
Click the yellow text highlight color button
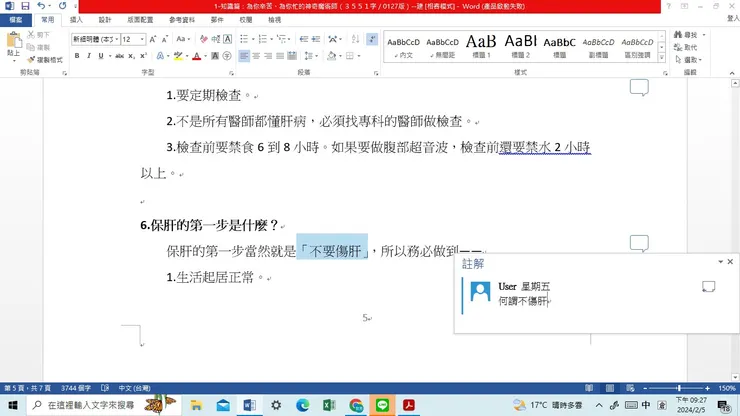click(178, 56)
